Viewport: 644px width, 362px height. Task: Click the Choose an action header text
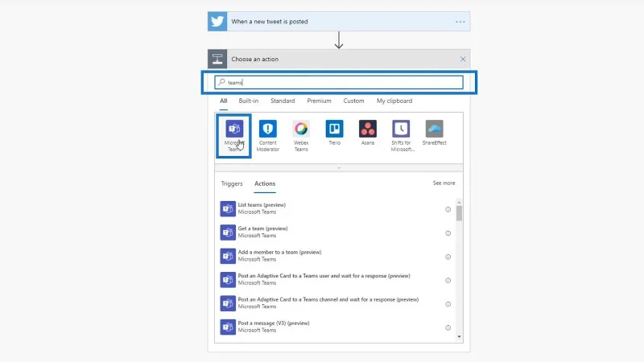pos(254,59)
